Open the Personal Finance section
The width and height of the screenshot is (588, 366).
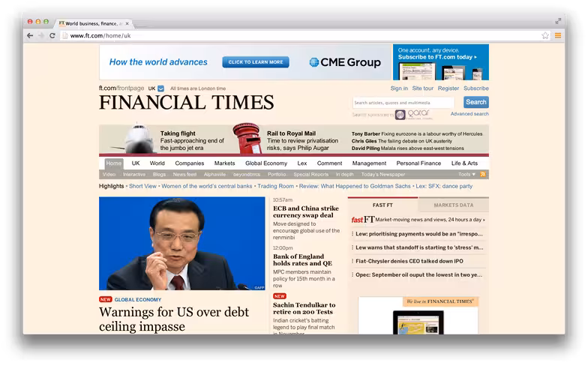coord(418,163)
